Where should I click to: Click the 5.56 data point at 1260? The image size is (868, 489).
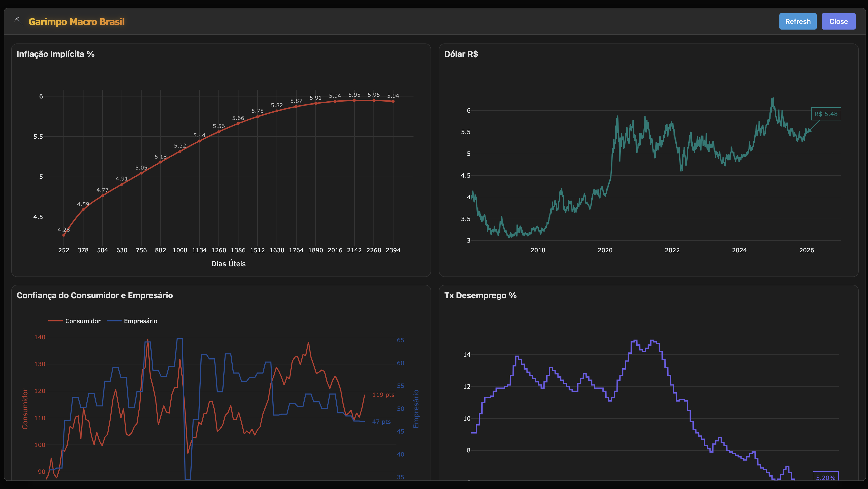[219, 132]
